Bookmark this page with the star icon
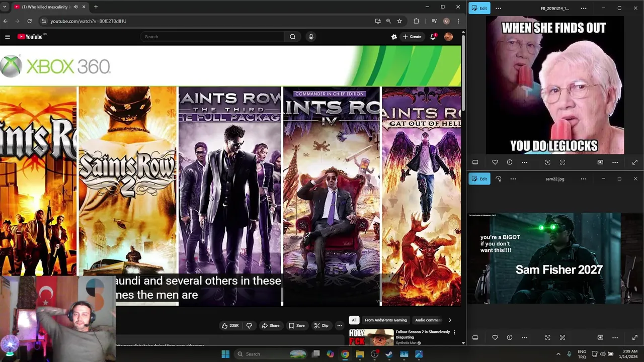 tap(399, 21)
